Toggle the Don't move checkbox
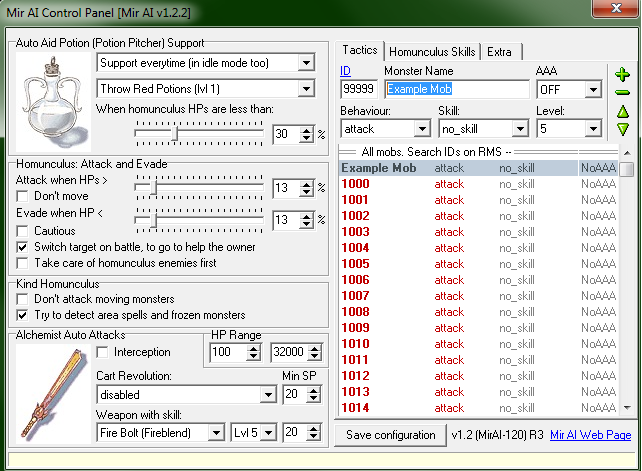642x471 pixels. (x=22, y=196)
